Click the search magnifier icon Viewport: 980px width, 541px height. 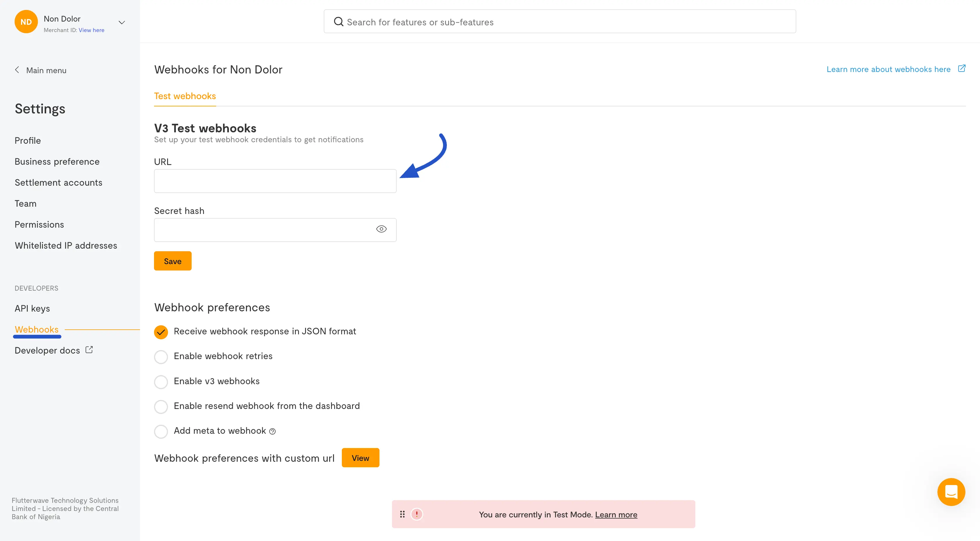(x=338, y=22)
